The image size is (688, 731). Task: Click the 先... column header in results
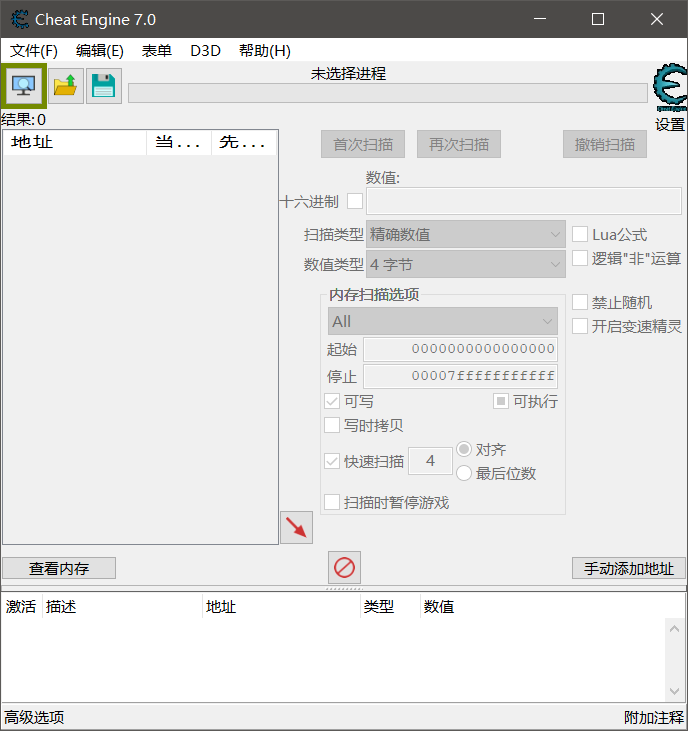pos(244,142)
